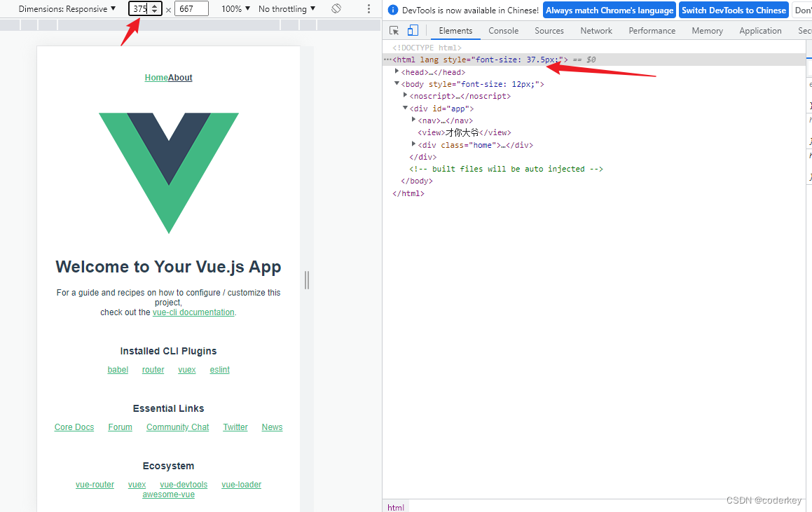812x512 pixels.
Task: Open the Core Docs link
Action: click(x=74, y=427)
